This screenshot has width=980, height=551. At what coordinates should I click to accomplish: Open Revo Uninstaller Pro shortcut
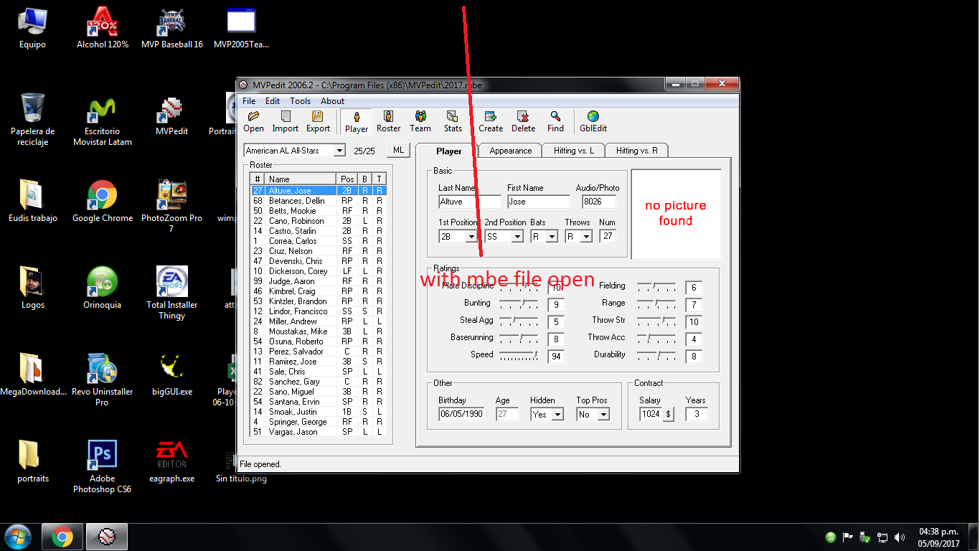click(102, 380)
